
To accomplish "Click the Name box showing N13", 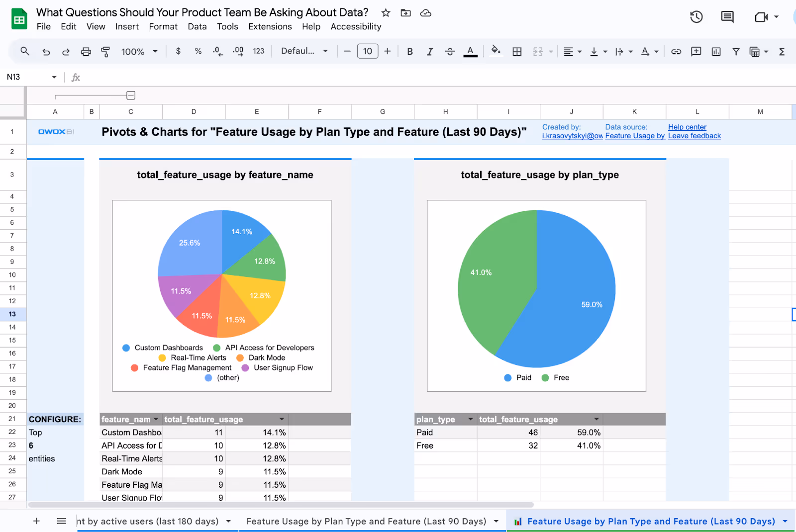I will tap(31, 77).
